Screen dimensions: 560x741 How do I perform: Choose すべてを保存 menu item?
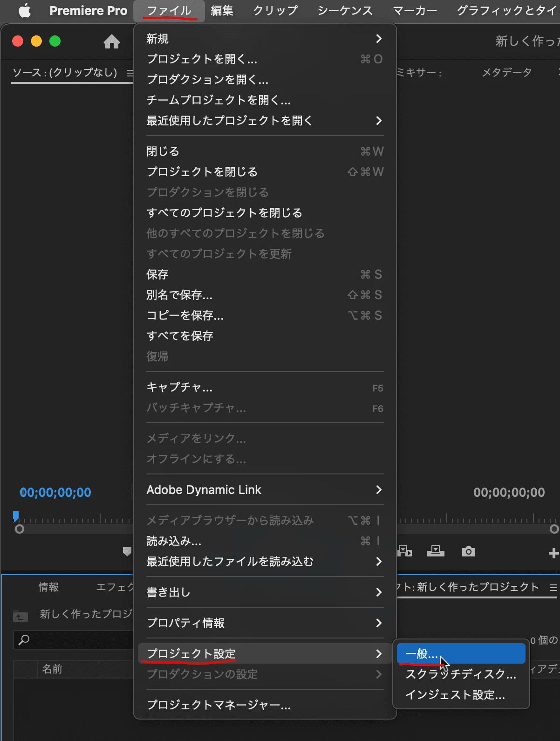265,336
